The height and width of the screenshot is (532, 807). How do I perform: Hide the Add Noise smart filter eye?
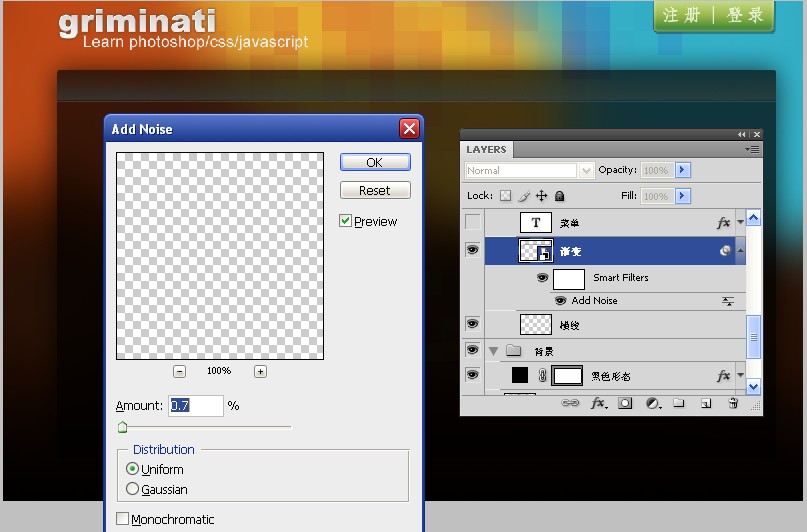pos(561,301)
